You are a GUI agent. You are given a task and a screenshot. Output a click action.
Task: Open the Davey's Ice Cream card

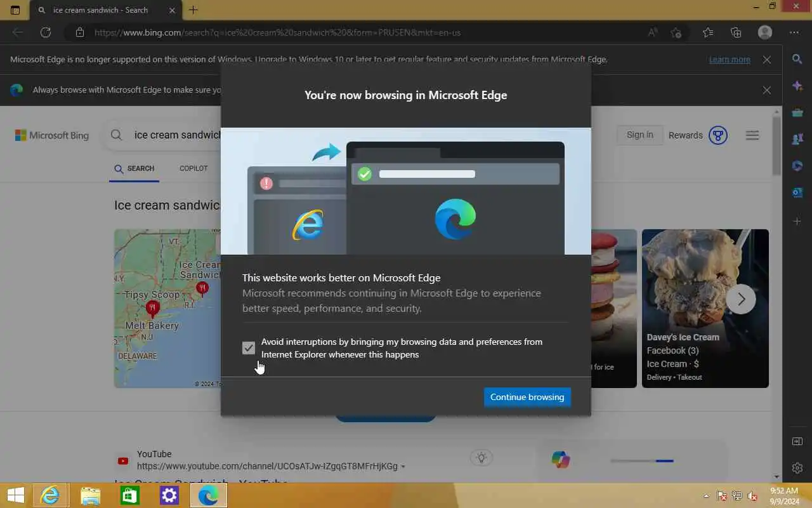point(705,309)
